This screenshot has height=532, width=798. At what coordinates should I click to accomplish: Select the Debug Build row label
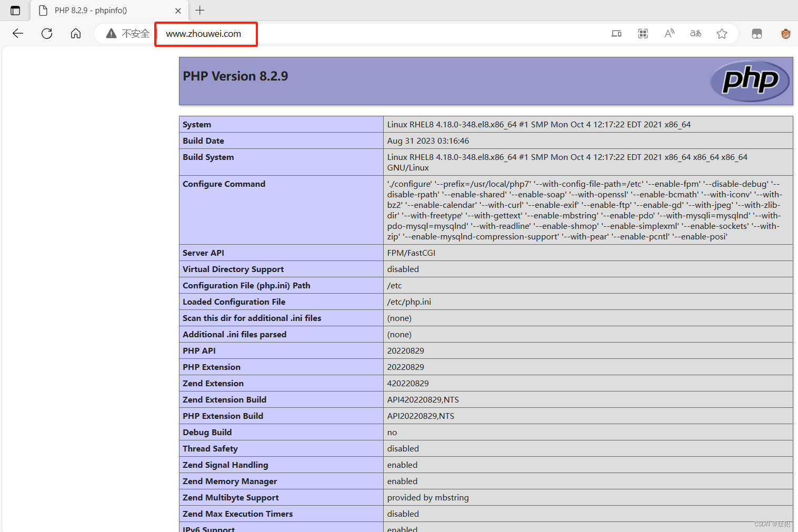[207, 433]
